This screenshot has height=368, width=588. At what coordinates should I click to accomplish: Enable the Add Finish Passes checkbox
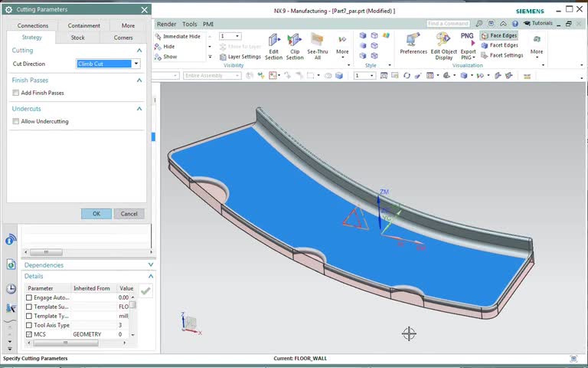[16, 93]
